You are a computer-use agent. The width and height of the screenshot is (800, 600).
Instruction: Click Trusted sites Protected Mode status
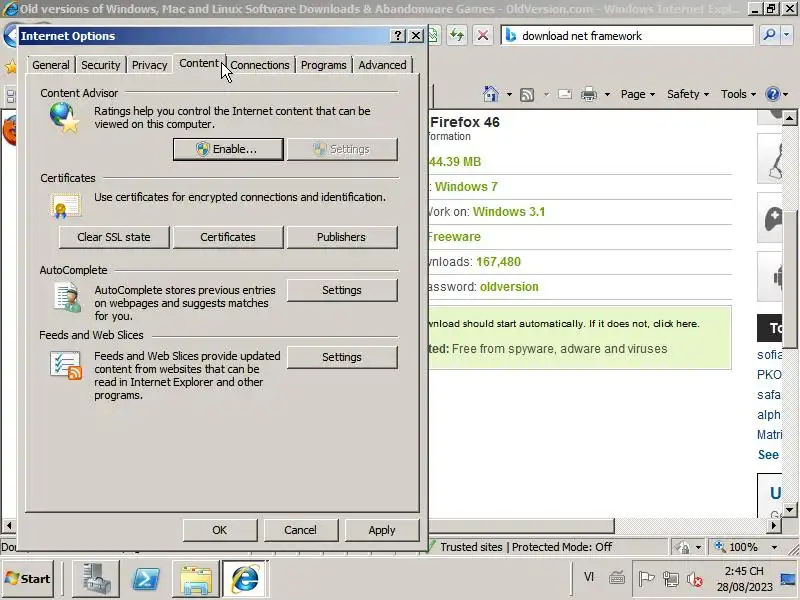click(526, 547)
